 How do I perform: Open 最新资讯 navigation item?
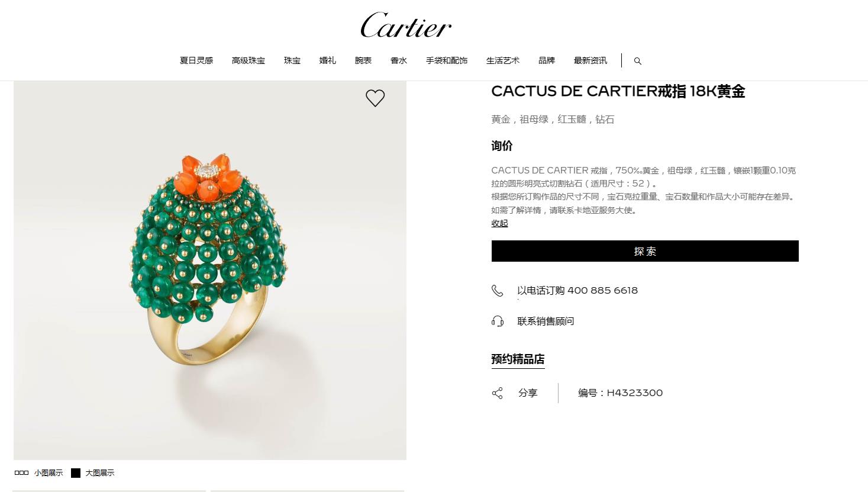coord(591,60)
